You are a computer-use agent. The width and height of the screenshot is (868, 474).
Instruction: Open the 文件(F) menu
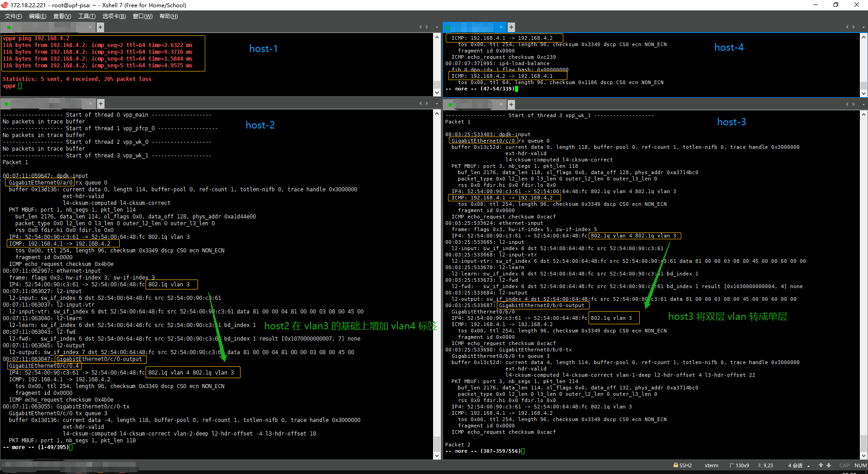pos(13,16)
